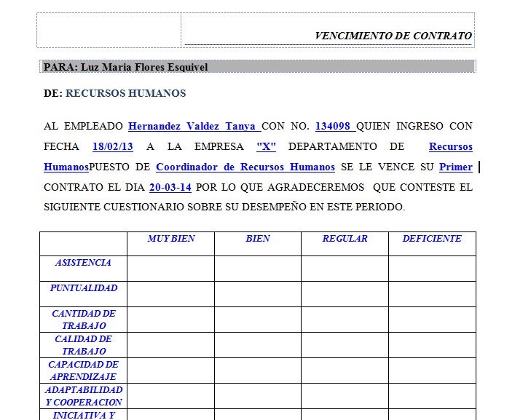
Task: Click the BIEN column header
Action: point(258,239)
